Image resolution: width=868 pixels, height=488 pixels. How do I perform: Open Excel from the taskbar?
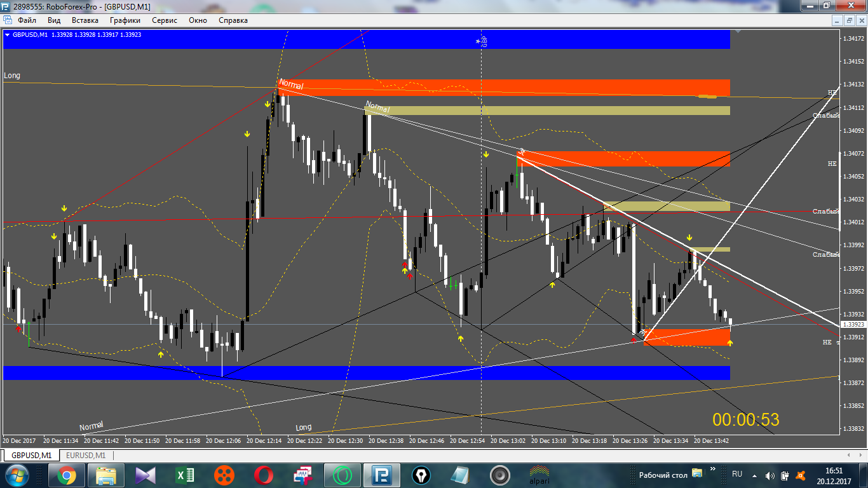(185, 475)
